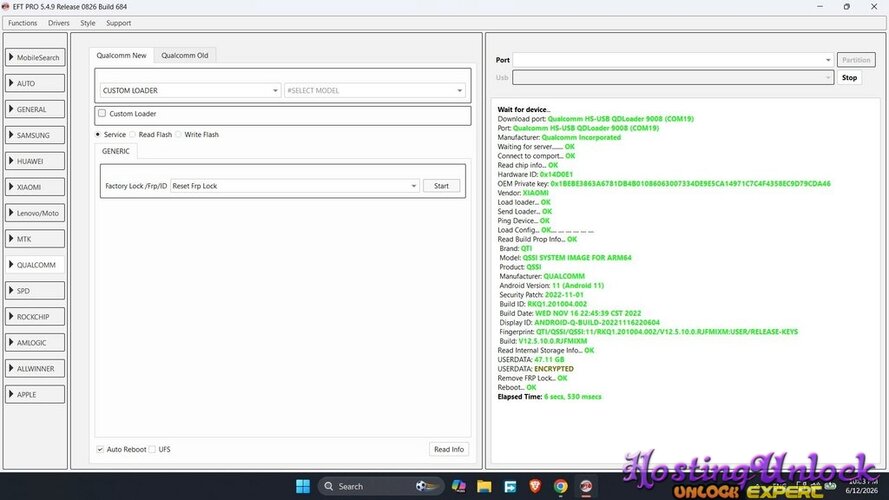Click Build ID 'RKQ1.201004.002' value

pos(557,304)
